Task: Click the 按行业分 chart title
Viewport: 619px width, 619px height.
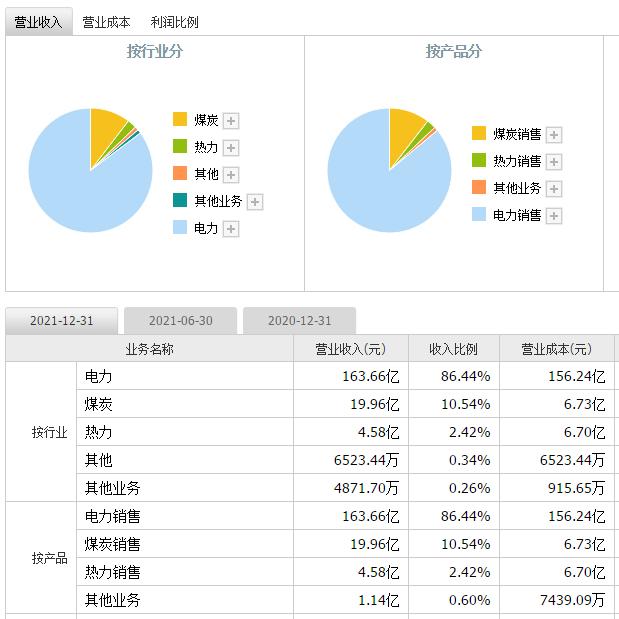Action: pyautogui.click(x=155, y=51)
